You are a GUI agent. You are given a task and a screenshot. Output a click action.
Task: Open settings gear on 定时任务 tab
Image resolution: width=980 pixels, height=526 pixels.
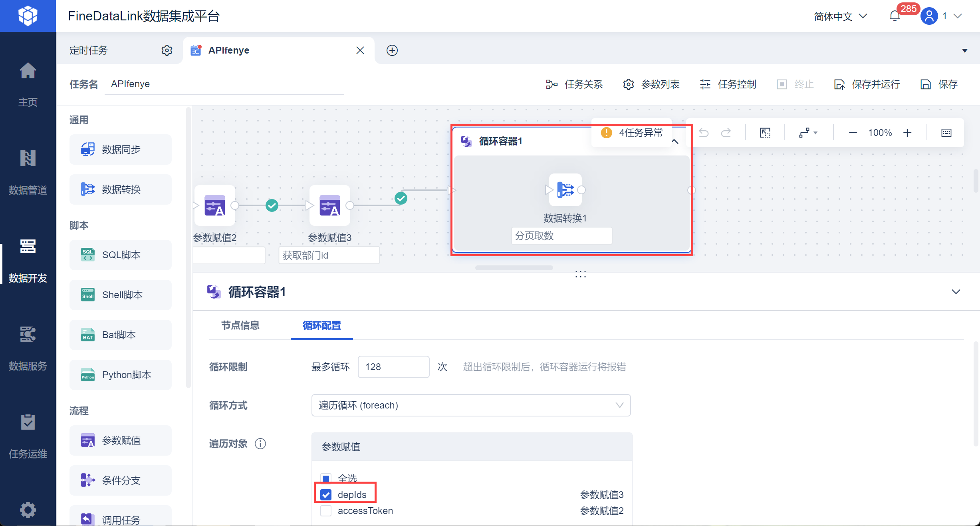(x=167, y=50)
